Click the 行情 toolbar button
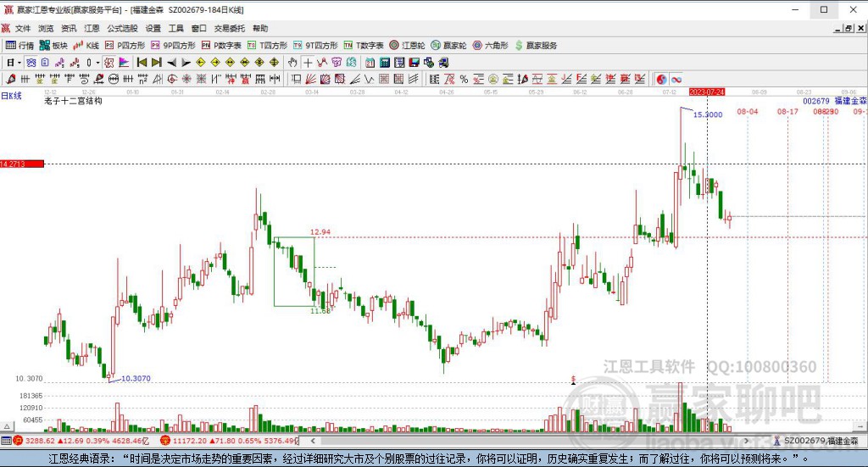This screenshot has width=868, height=467. pyautogui.click(x=20, y=46)
